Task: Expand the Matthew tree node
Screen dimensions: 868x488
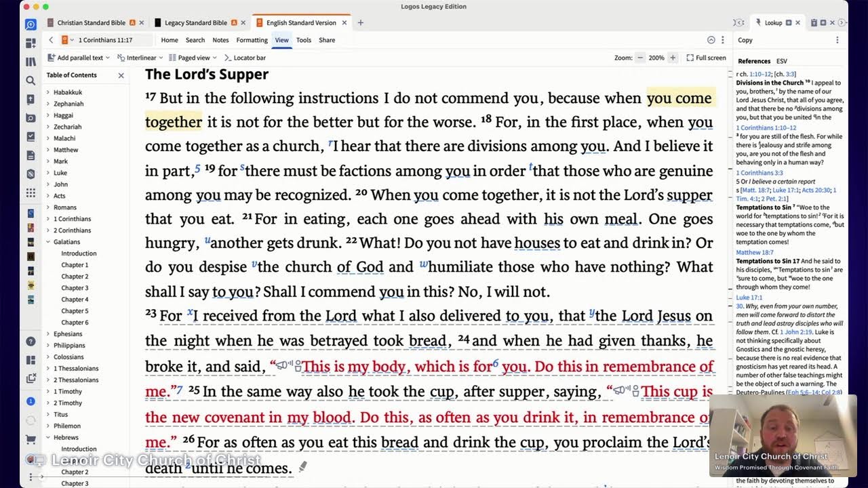Action: pyautogui.click(x=48, y=150)
